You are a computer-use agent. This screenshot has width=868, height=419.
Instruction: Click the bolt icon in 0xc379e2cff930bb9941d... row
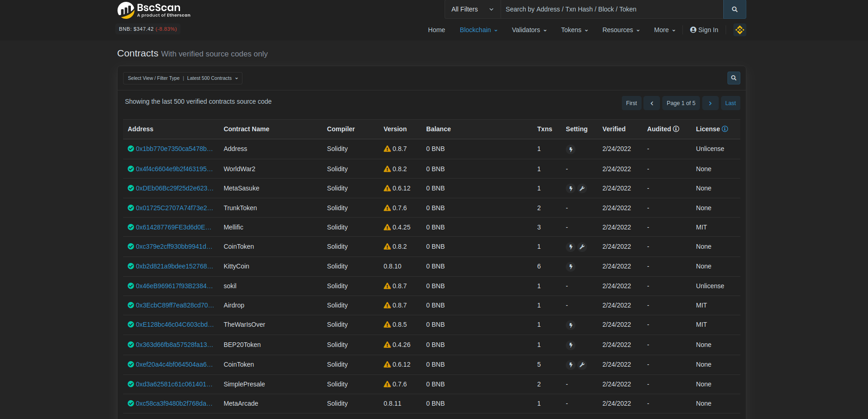pyautogui.click(x=570, y=247)
